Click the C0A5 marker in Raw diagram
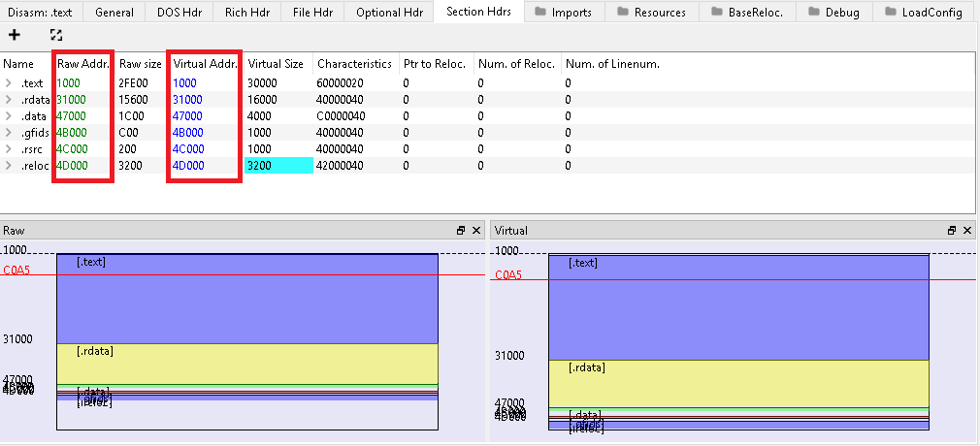Screen dimensions: 980x446 pyautogui.click(x=16, y=271)
